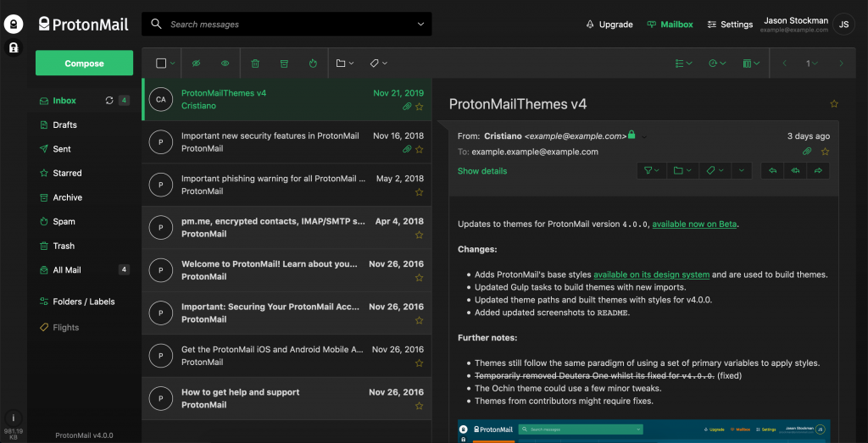The width and height of the screenshot is (868, 443).
Task: Click in the Search messages field
Action: pos(287,25)
